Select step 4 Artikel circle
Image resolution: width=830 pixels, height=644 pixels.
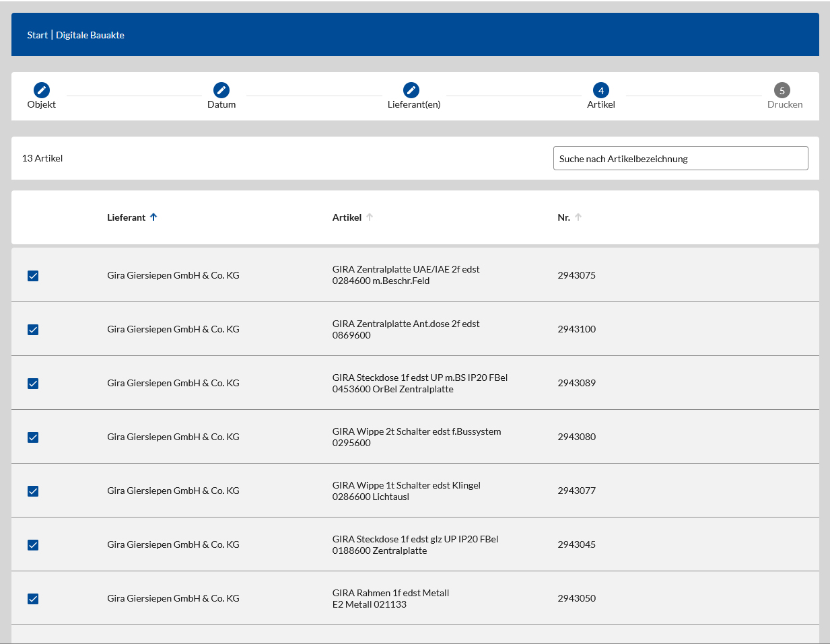click(601, 90)
